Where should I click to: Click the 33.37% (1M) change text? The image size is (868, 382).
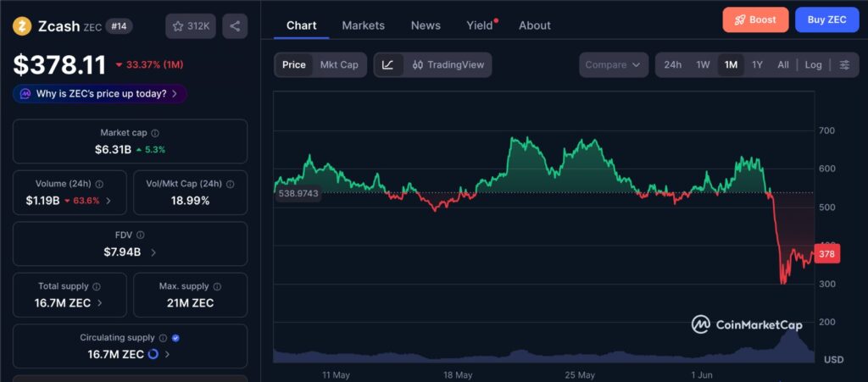[x=149, y=64]
